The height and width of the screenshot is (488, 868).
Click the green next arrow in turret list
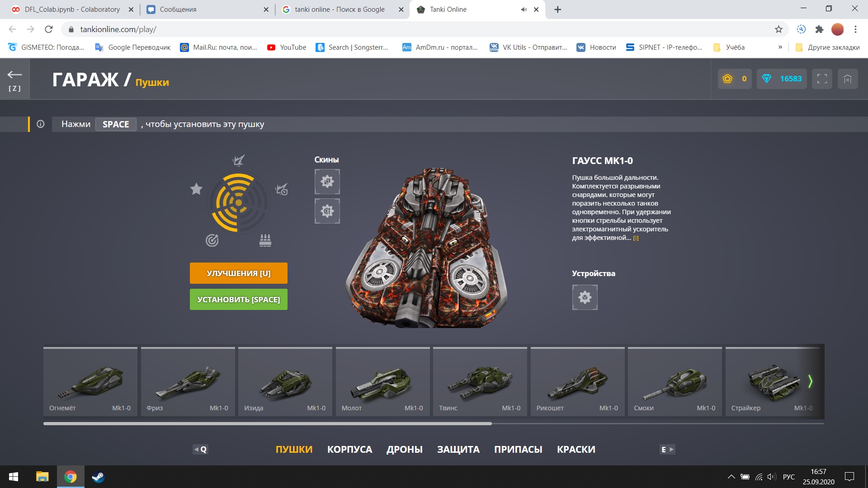[x=810, y=381]
